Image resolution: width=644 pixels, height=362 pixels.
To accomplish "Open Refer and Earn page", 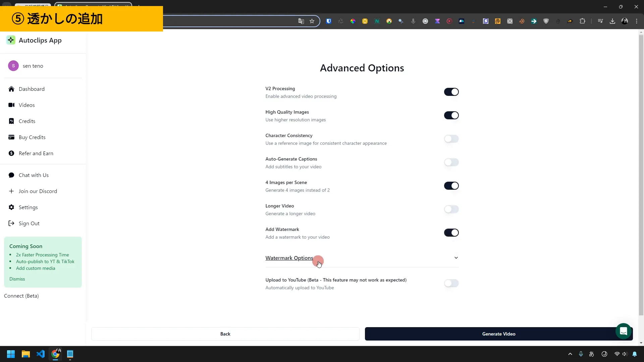I will point(36,153).
